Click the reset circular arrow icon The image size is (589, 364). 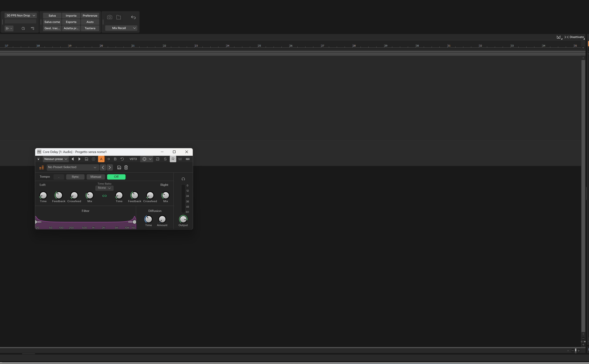[122, 159]
